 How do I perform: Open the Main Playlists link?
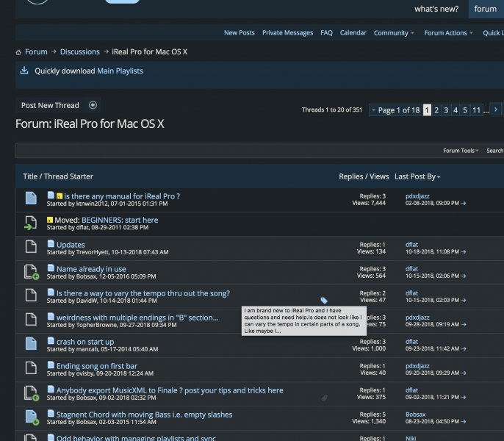[120, 71]
